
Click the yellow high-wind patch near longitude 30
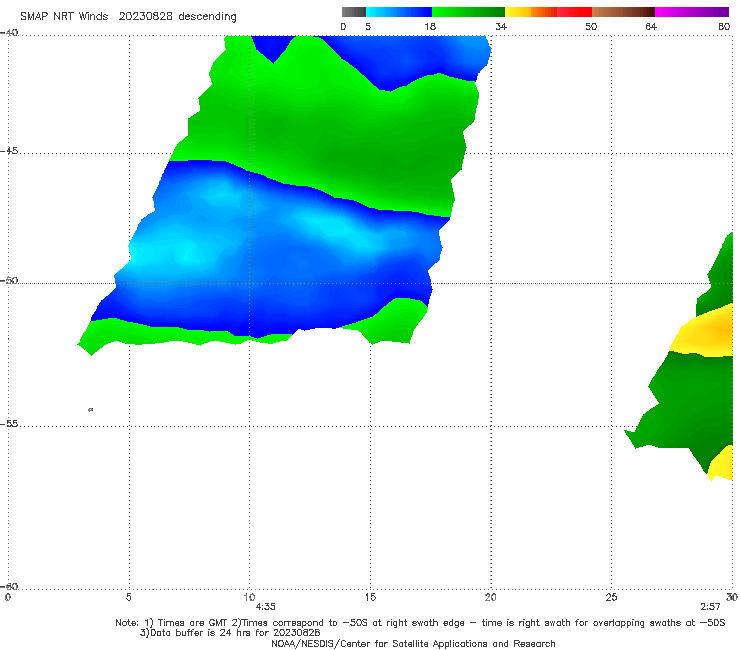[x=706, y=332]
